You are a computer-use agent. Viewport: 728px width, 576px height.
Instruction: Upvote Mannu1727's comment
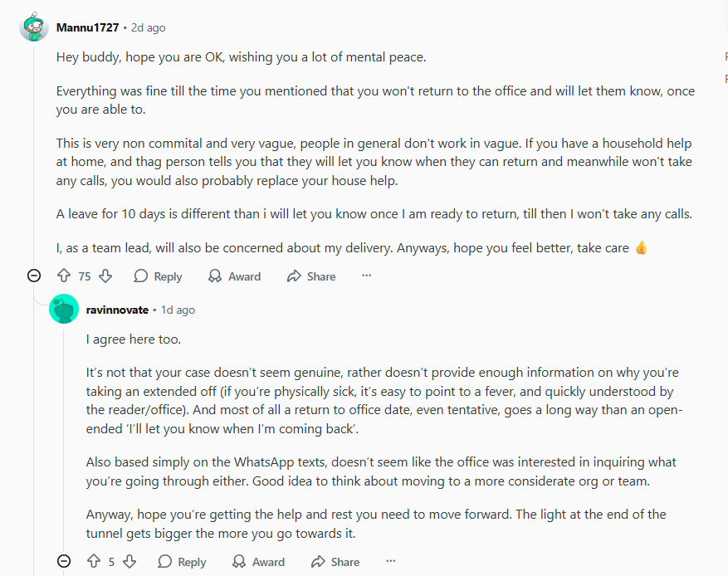pyautogui.click(x=64, y=276)
